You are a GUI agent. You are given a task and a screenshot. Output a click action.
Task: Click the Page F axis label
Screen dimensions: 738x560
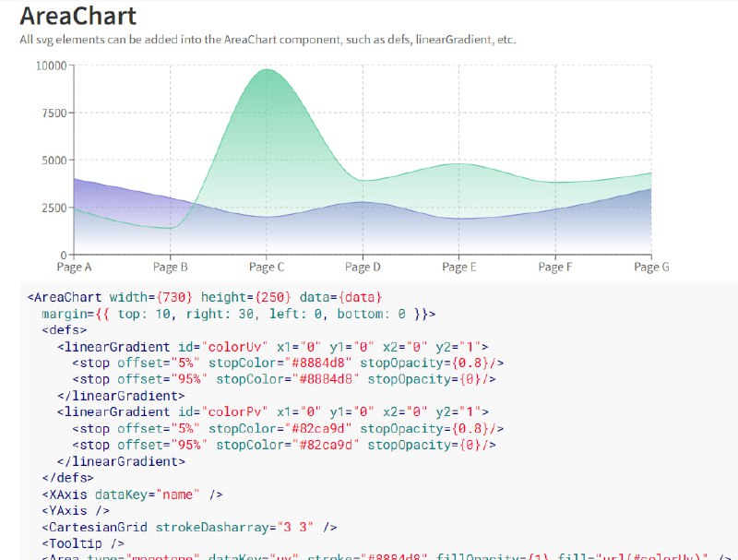[x=555, y=267]
